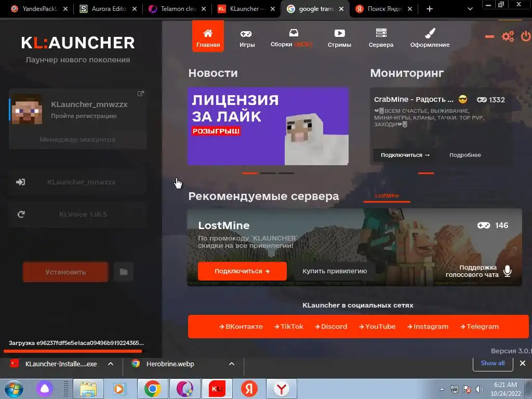This screenshot has width=532, height=399.
Task: Switch to the Сборки tab
Action: point(291,38)
